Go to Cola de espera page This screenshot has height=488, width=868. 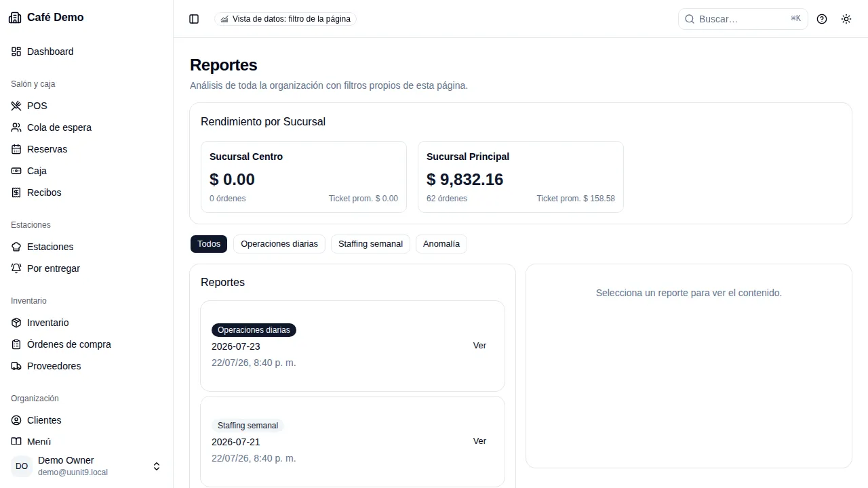(x=87, y=127)
